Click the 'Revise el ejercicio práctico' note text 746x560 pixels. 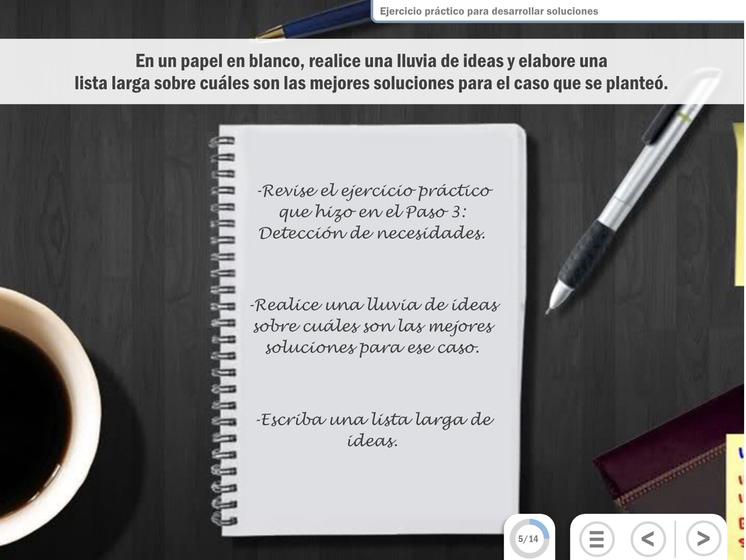coord(373,212)
